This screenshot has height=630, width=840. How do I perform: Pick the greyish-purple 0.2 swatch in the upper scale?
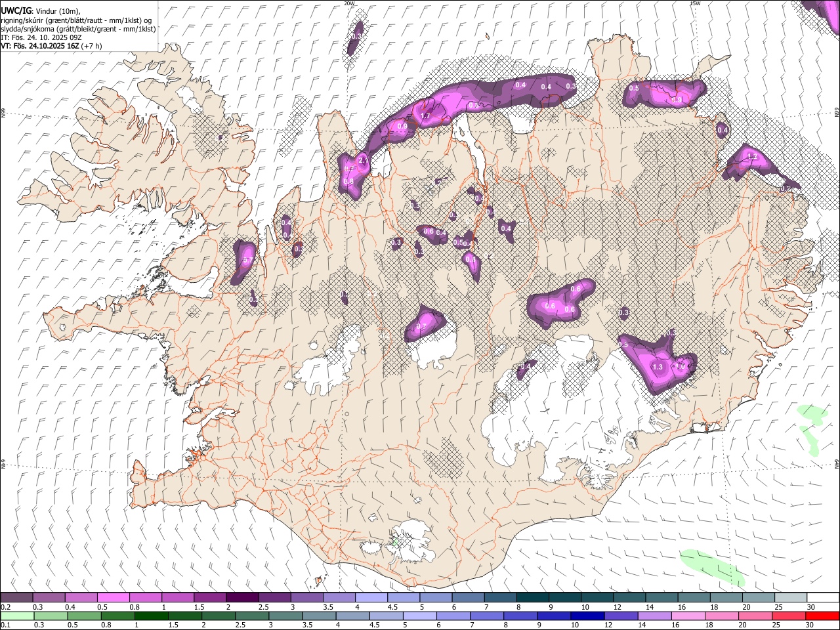pos(16,598)
